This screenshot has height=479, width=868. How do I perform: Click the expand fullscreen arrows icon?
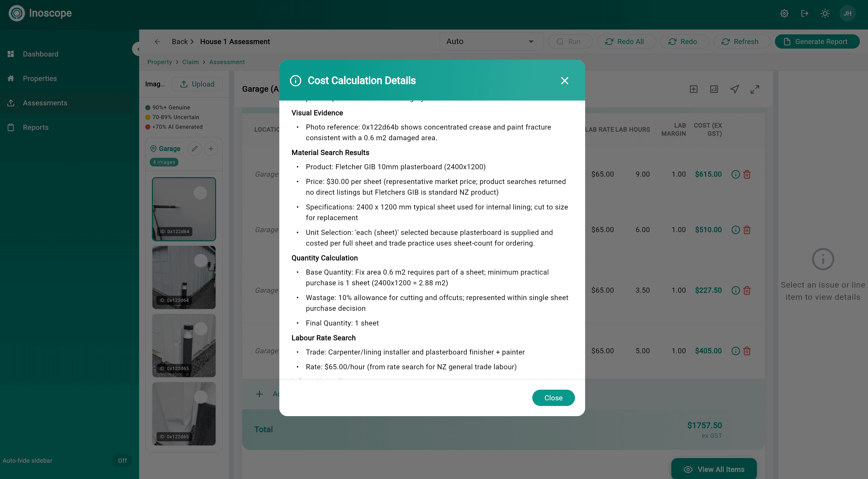[755, 89]
